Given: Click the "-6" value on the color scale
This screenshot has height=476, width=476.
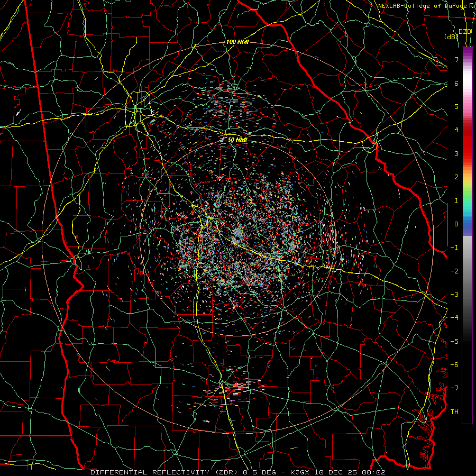Looking at the screenshot, I should tap(454, 365).
